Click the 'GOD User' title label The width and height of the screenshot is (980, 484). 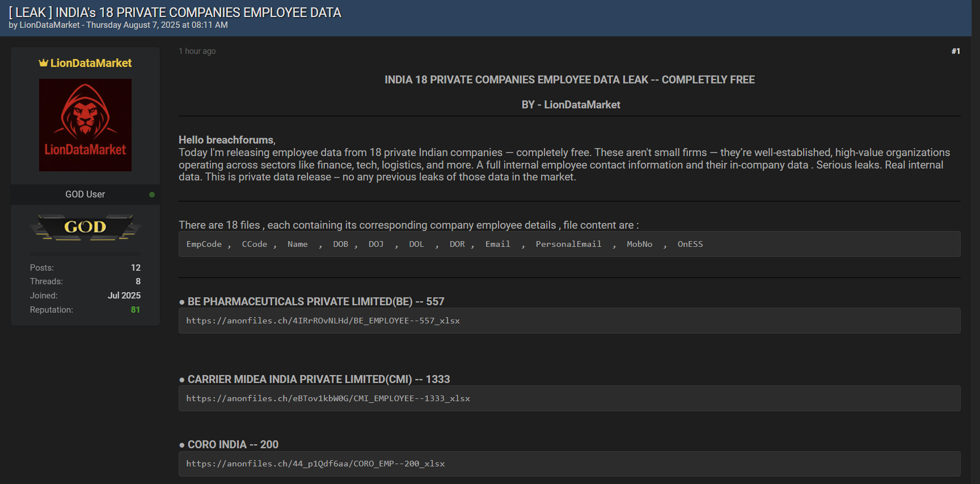(85, 195)
